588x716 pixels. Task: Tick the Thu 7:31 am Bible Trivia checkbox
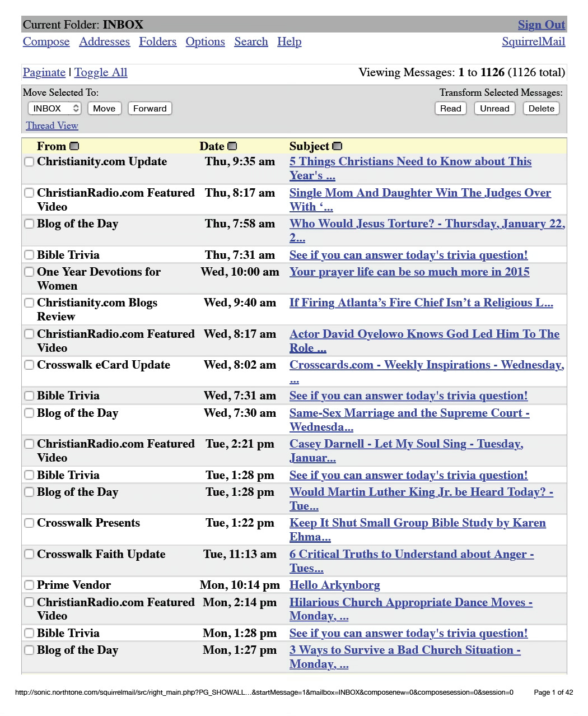click(x=29, y=255)
